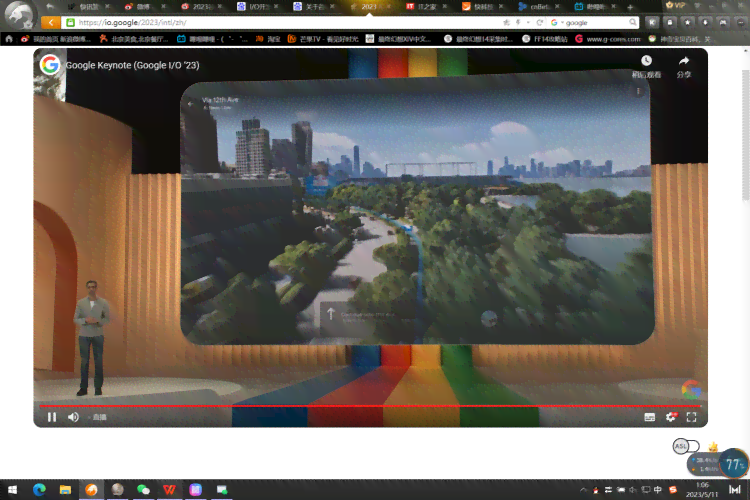The image size is (750, 500).
Task: Toggle the ASL switch below the video
Action: point(686,446)
